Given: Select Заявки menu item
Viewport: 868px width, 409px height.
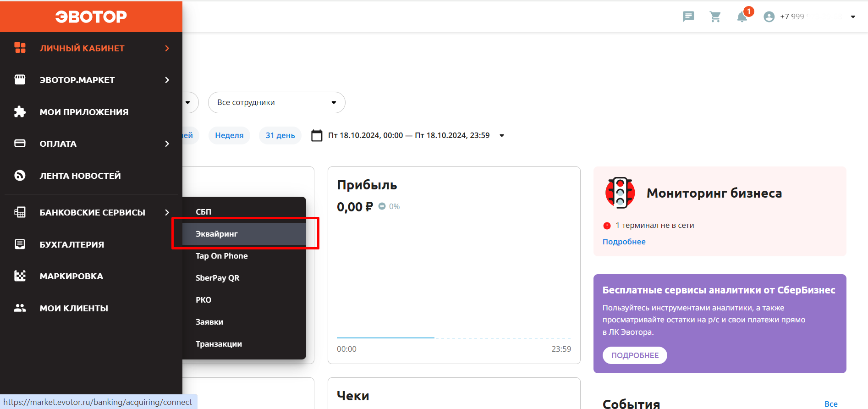Looking at the screenshot, I should [244, 322].
